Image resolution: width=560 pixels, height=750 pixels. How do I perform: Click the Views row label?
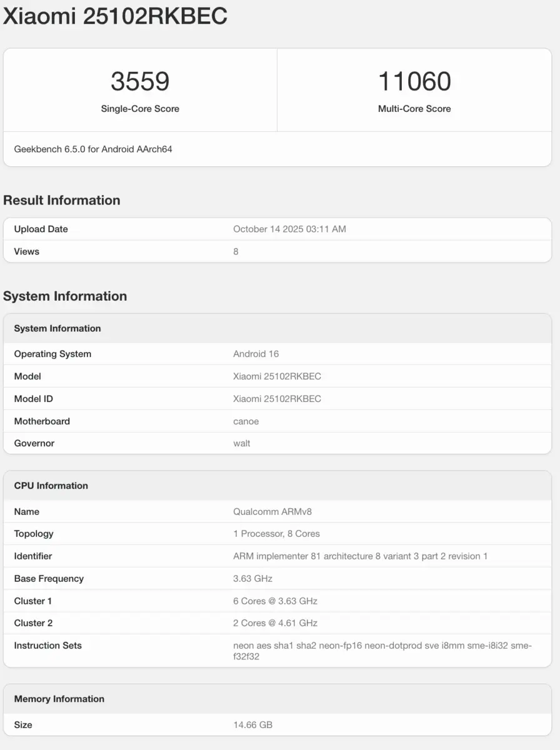click(x=27, y=251)
